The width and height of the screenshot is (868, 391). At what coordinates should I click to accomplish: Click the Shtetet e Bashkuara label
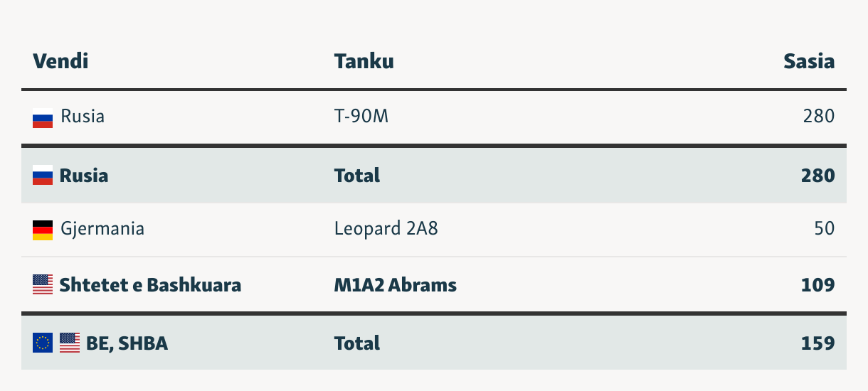pos(150,285)
